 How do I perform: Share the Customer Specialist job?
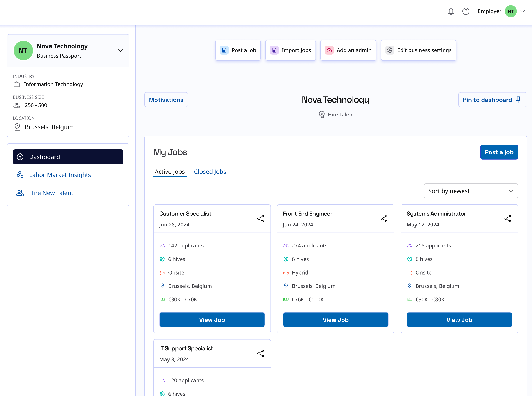[x=260, y=219]
